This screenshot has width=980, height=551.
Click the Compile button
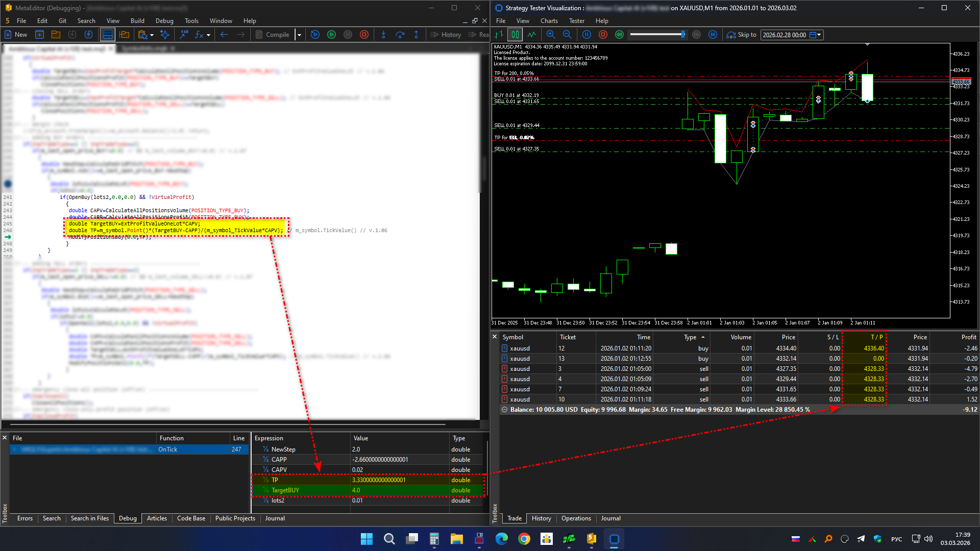tap(273, 35)
